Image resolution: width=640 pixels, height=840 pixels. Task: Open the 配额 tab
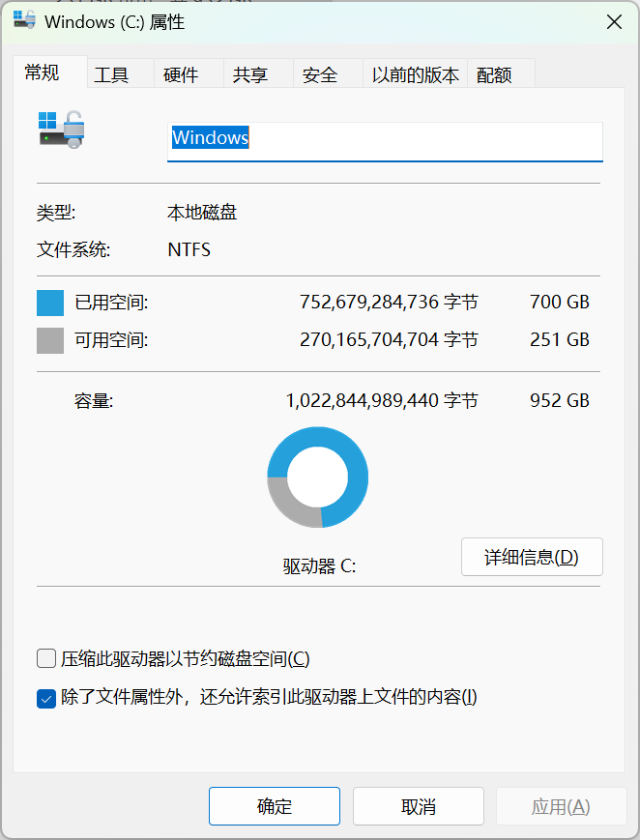501,73
